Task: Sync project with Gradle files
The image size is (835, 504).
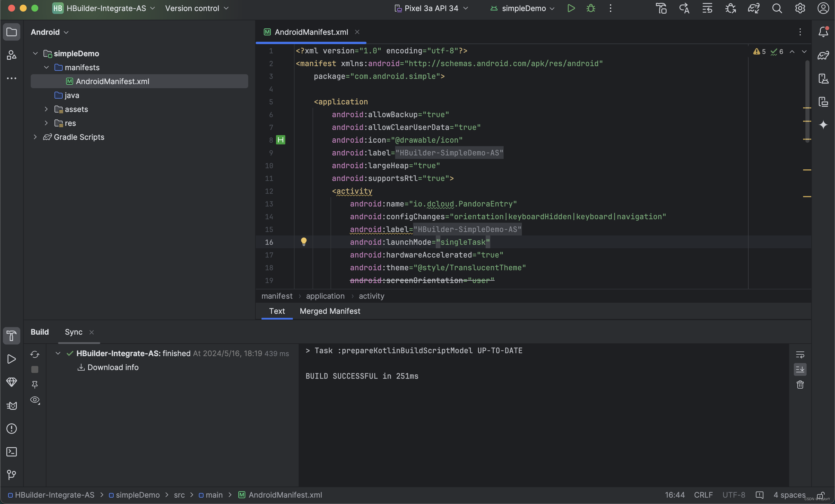Action: point(754,8)
